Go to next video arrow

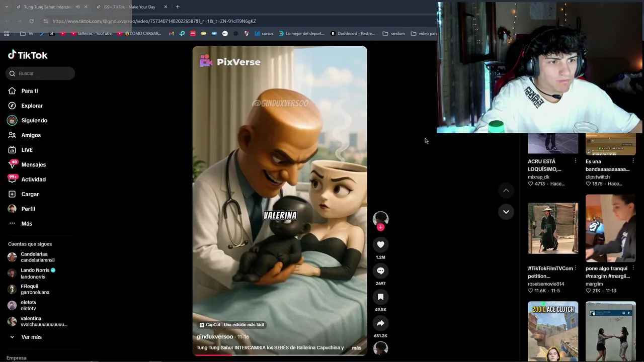[x=506, y=212]
